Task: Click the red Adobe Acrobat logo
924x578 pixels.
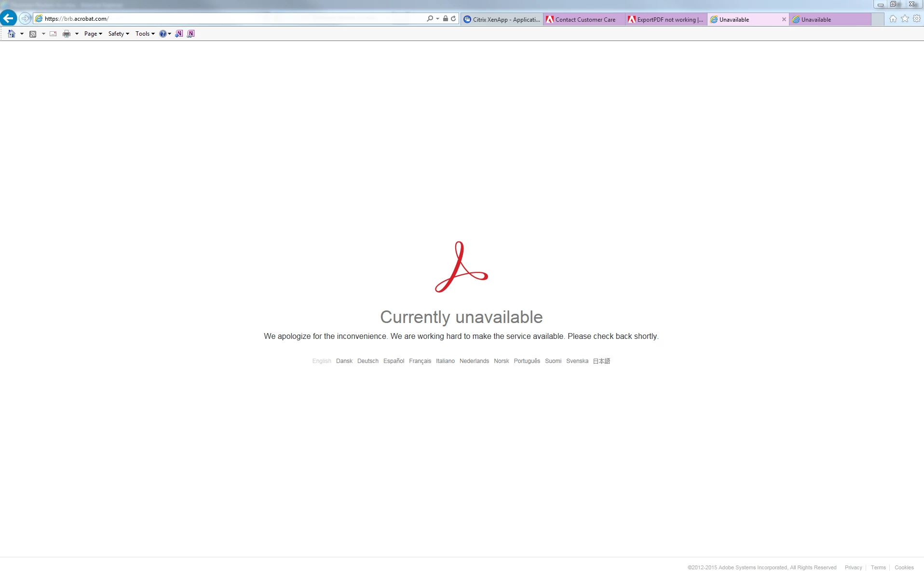Action: [462, 267]
